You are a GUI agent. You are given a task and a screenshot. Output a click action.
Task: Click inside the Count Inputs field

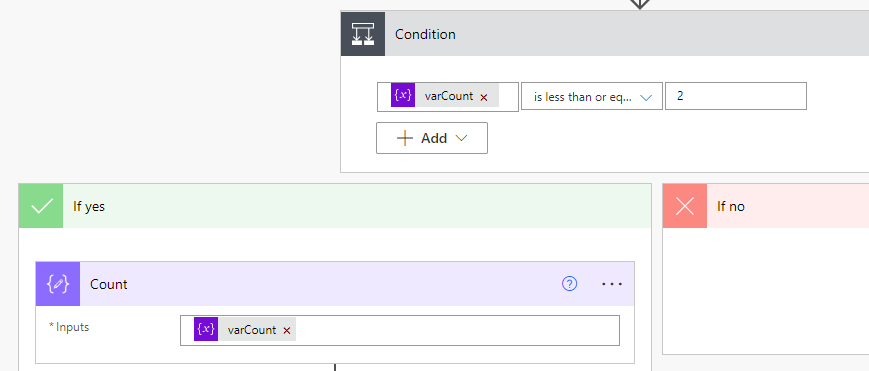pyautogui.click(x=400, y=331)
